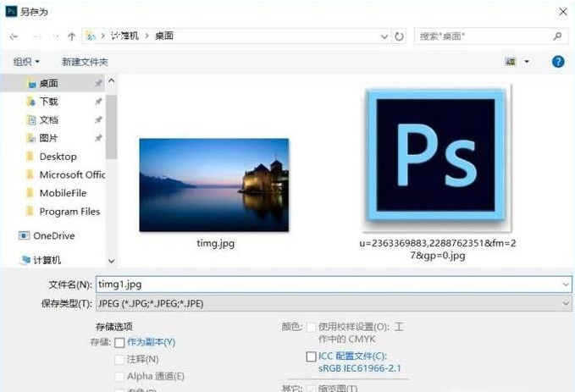Viewport: 575px width, 392px height.
Task: Select 计算机 in the sidebar tree
Action: [x=47, y=260]
